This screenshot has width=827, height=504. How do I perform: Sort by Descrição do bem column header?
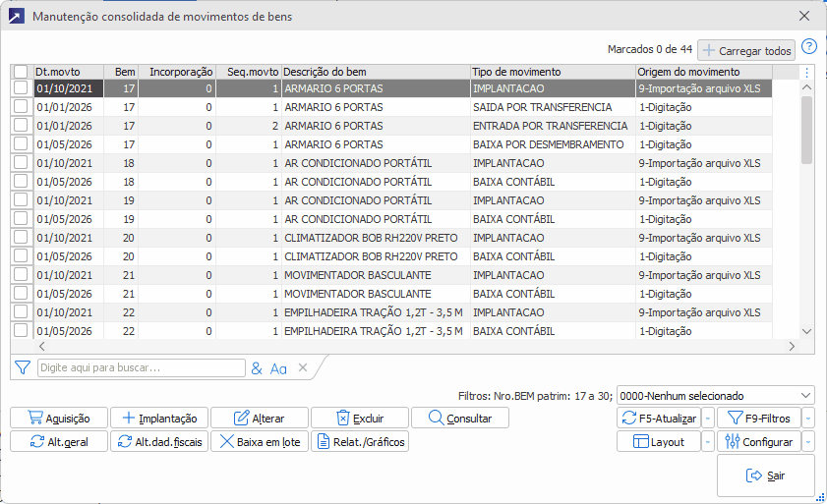pos(376,72)
